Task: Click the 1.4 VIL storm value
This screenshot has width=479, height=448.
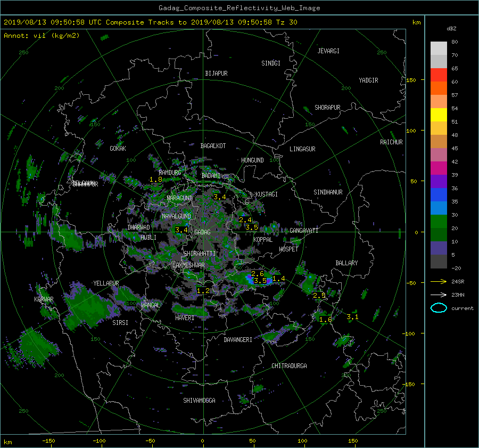Action: (x=278, y=279)
